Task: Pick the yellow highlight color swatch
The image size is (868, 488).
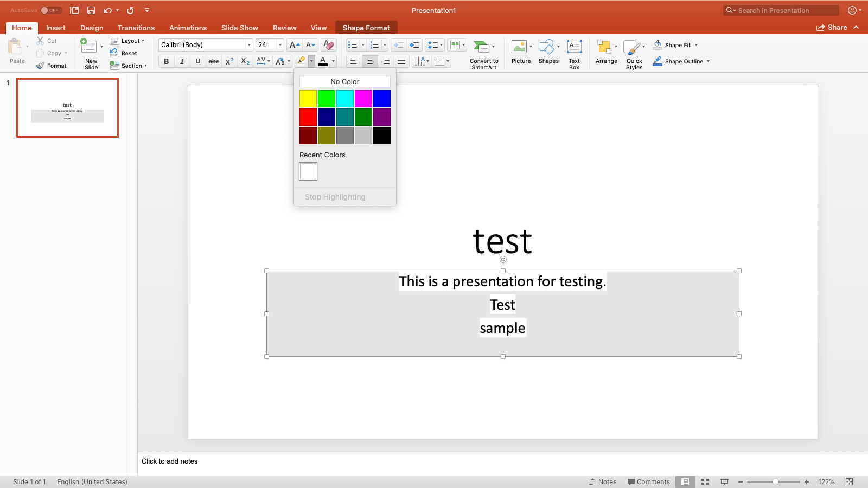Action: click(308, 99)
